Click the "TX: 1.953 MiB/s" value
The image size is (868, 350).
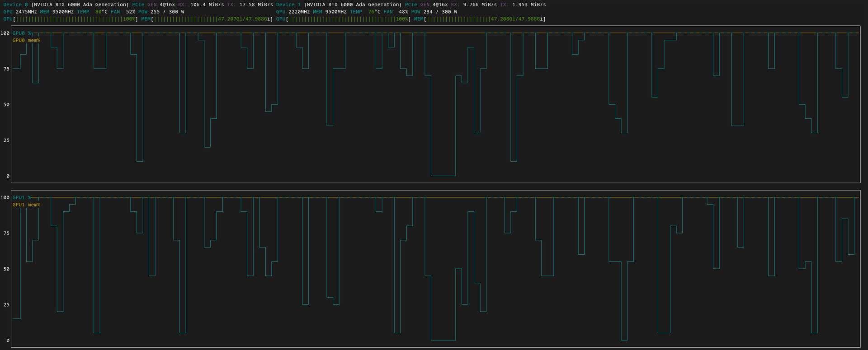point(523,5)
